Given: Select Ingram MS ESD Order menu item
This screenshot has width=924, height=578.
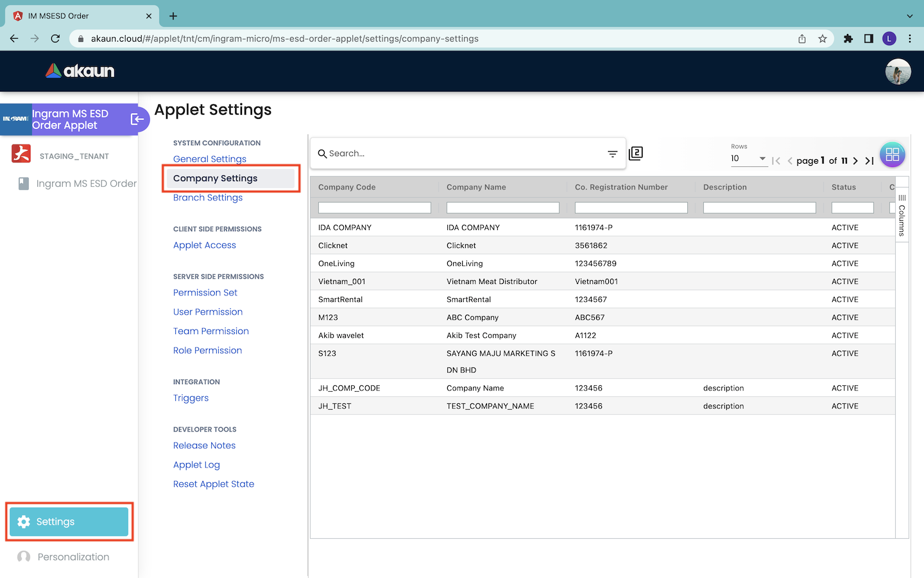Looking at the screenshot, I should tap(86, 184).
